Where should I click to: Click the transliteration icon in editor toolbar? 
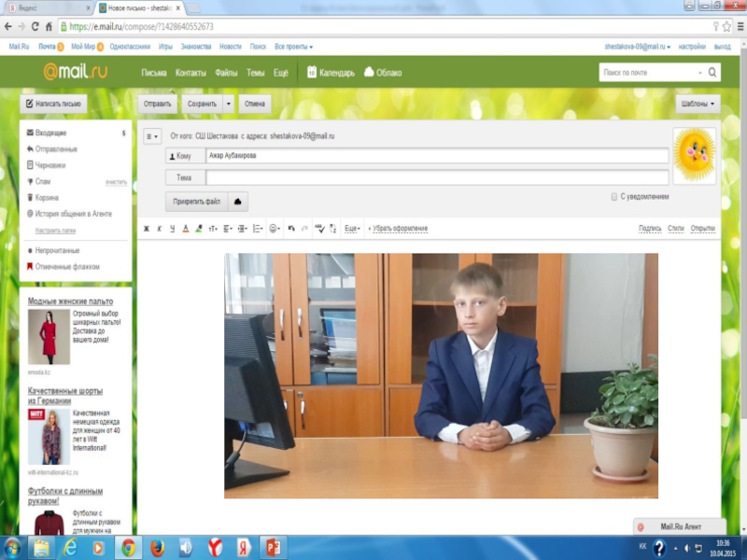click(333, 229)
